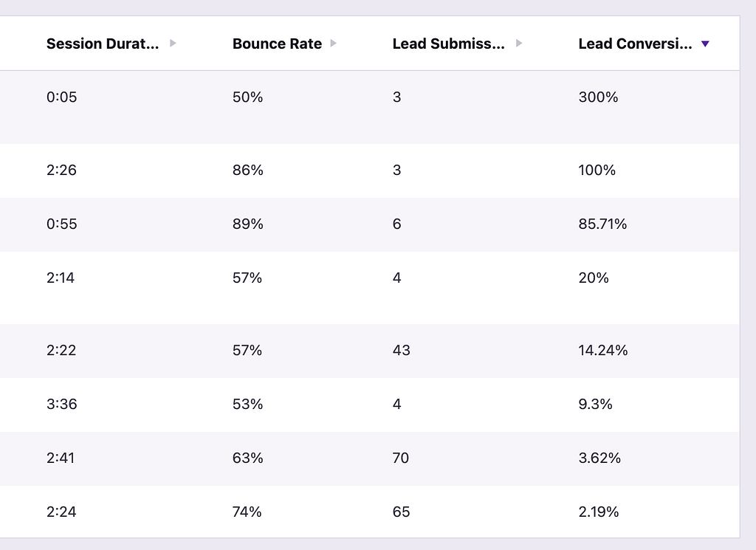Click the 86% bounce rate cell

[247, 171]
